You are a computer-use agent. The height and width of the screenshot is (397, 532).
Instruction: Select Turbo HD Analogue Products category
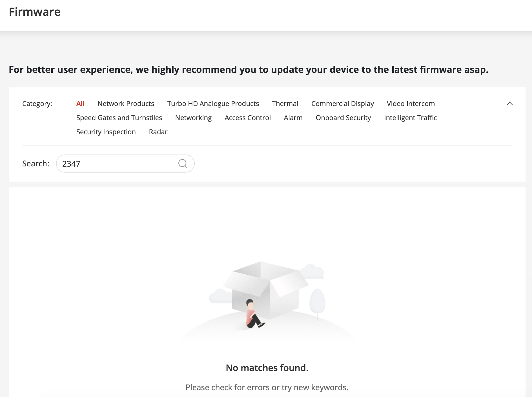pyautogui.click(x=213, y=103)
